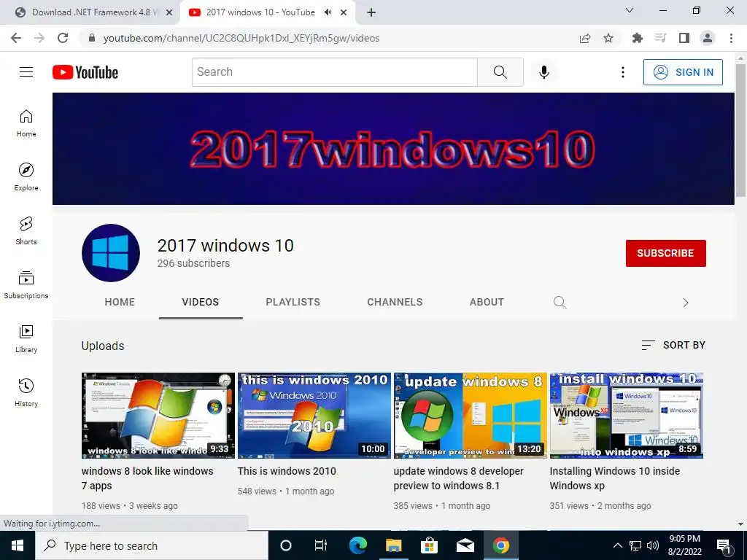747x560 pixels.
Task: Click the 13:20 update windows 8 thumbnail
Action: (x=471, y=415)
